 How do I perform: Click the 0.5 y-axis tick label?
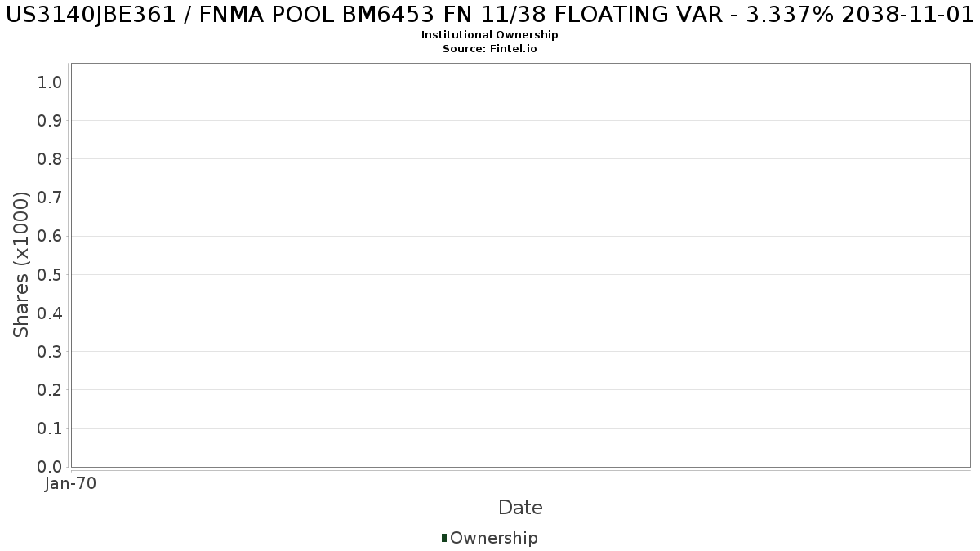click(51, 274)
